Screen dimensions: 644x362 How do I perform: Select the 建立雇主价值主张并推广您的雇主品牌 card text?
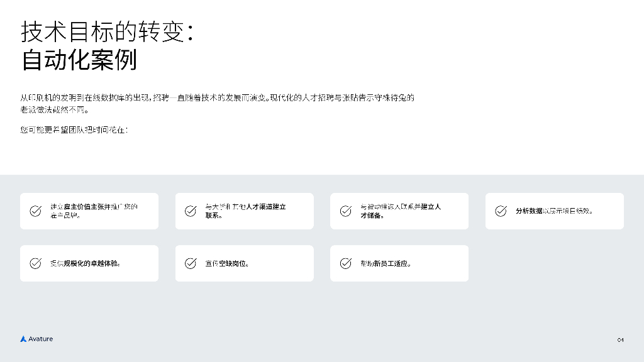coord(94,211)
